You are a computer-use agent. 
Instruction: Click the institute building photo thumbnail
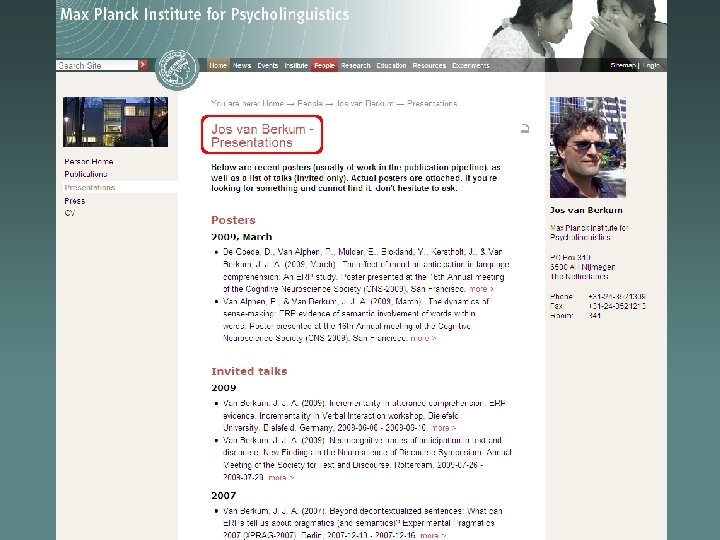tap(115, 122)
